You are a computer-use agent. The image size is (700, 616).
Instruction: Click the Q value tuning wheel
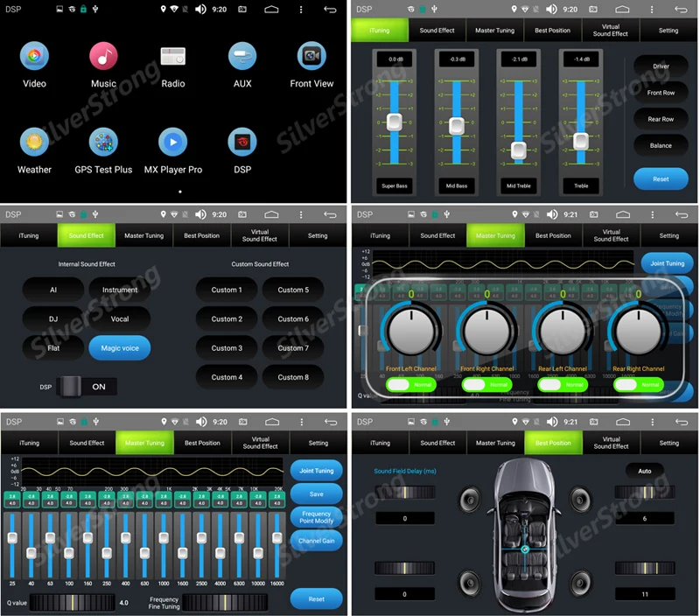coord(73,603)
